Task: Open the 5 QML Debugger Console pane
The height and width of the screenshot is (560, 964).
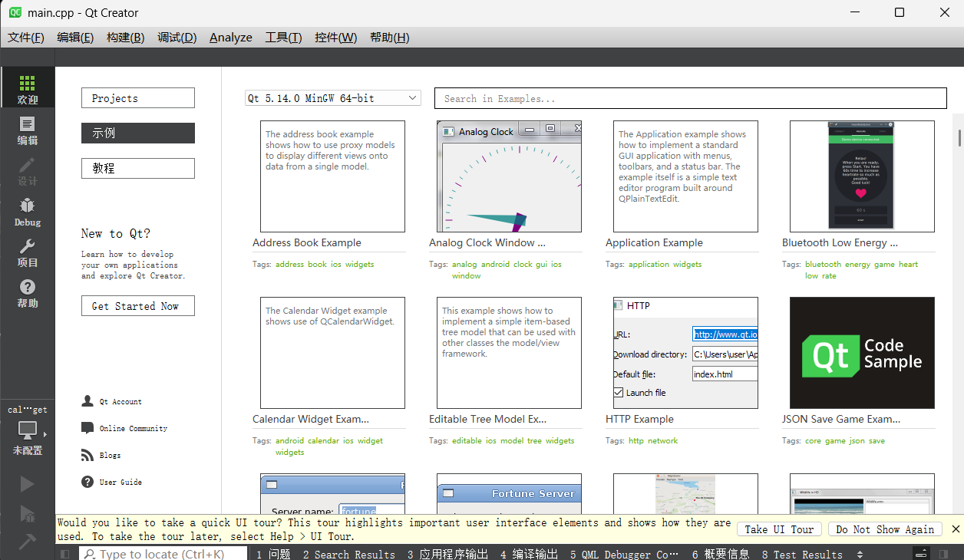Action: point(624,554)
